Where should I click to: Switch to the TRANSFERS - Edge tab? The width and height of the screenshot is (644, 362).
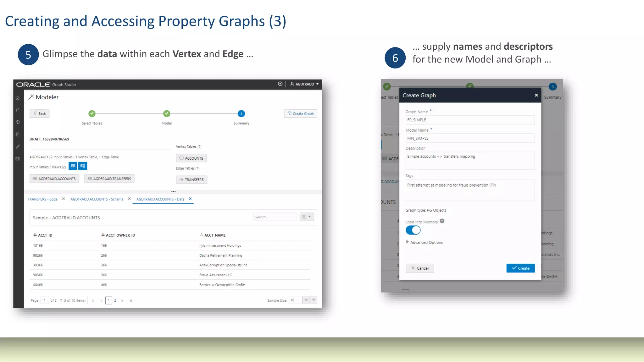42,199
